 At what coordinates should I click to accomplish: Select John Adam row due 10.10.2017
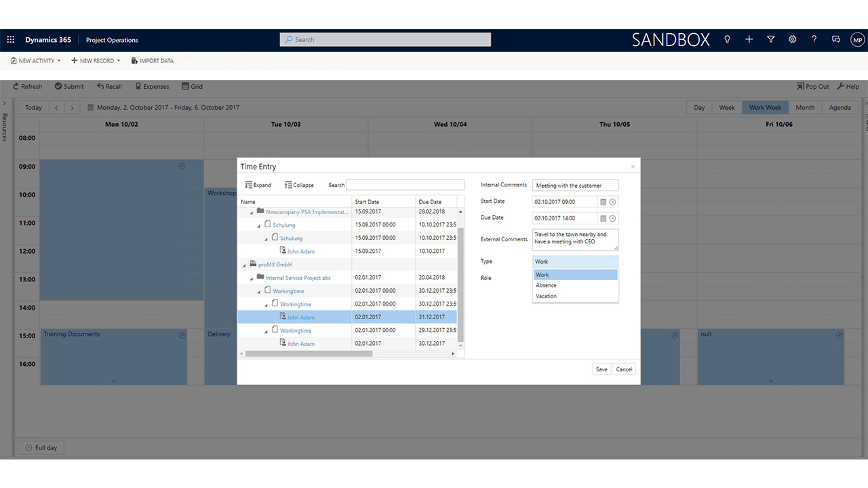(347, 251)
